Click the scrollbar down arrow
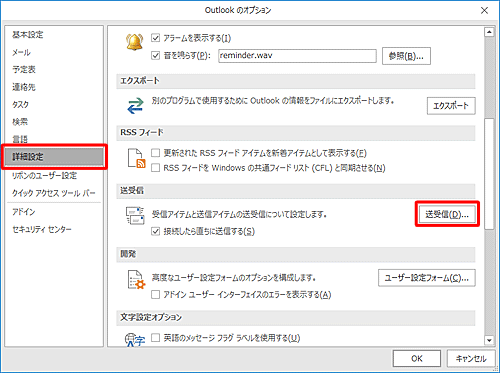The image size is (500, 373). (x=489, y=340)
